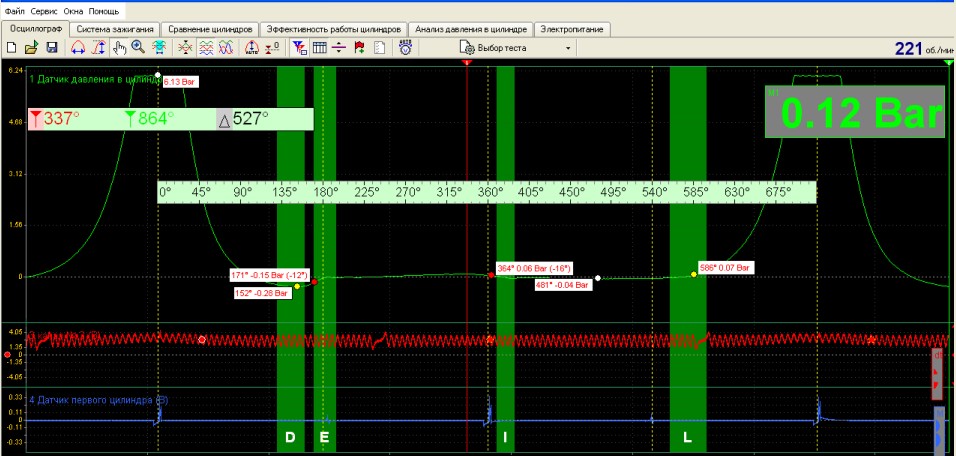Save the recording with the floppy disk icon
Image resolution: width=956 pixels, height=456 pixels.
pyautogui.click(x=52, y=48)
